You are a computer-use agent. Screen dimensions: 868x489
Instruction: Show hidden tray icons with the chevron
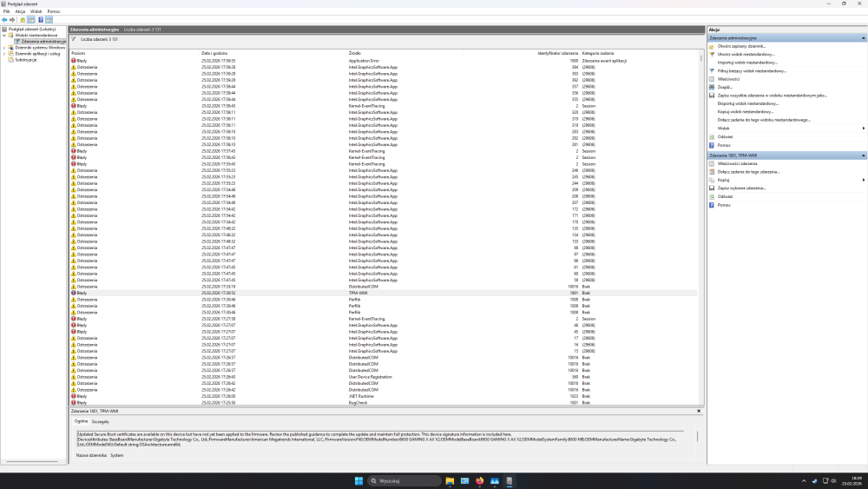804,480
